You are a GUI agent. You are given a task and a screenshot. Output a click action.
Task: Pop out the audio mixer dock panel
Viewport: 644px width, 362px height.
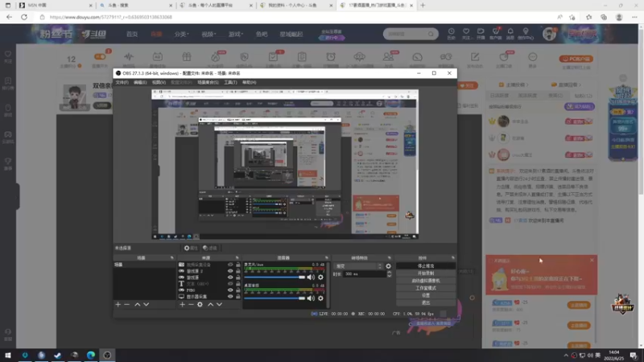[x=327, y=257]
